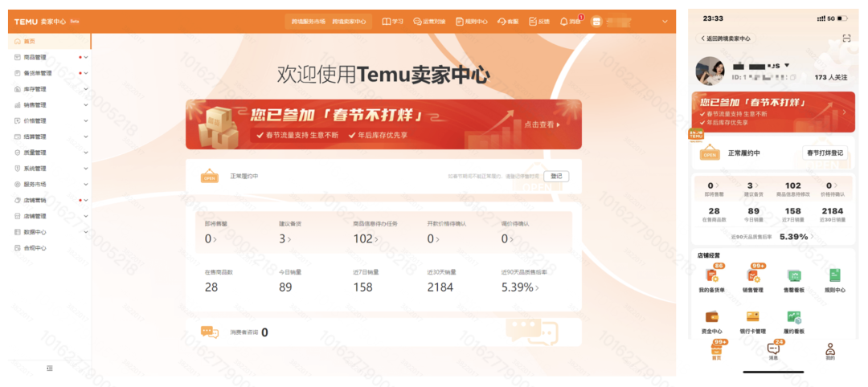Click the 数据中心 sidebar icon
Viewport: 868px width, 387px height.
[18, 232]
